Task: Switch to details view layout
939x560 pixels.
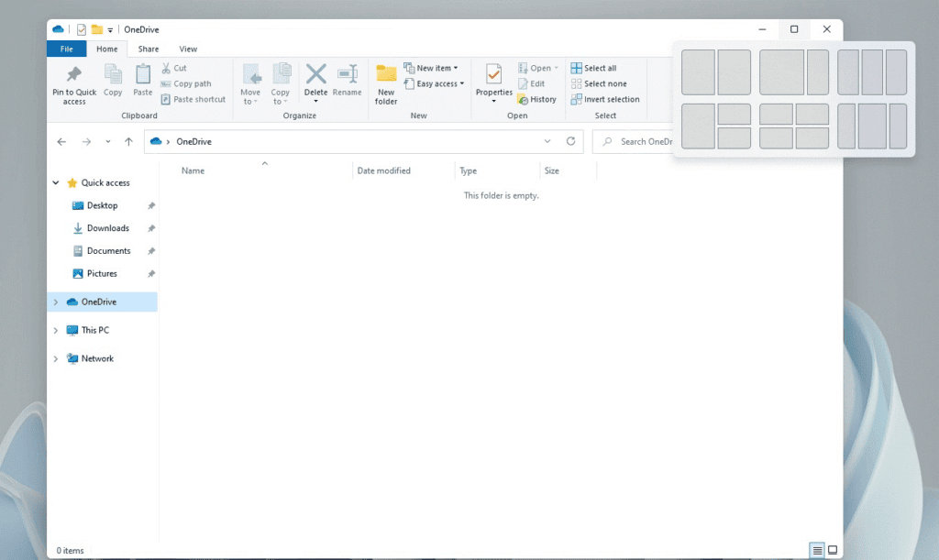Action: pos(817,550)
